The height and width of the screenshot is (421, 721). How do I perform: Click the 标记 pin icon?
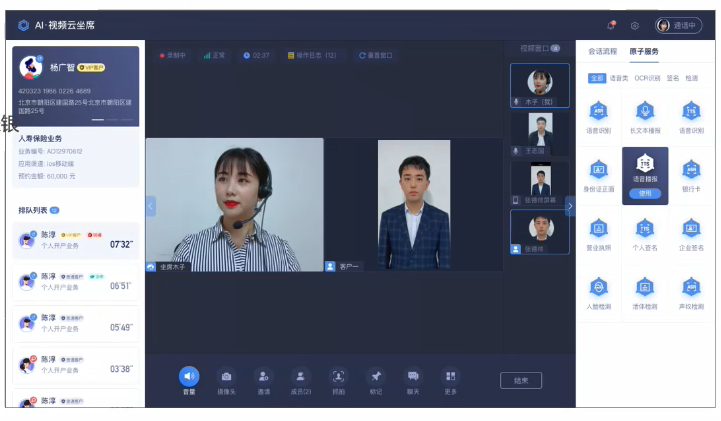(376, 376)
